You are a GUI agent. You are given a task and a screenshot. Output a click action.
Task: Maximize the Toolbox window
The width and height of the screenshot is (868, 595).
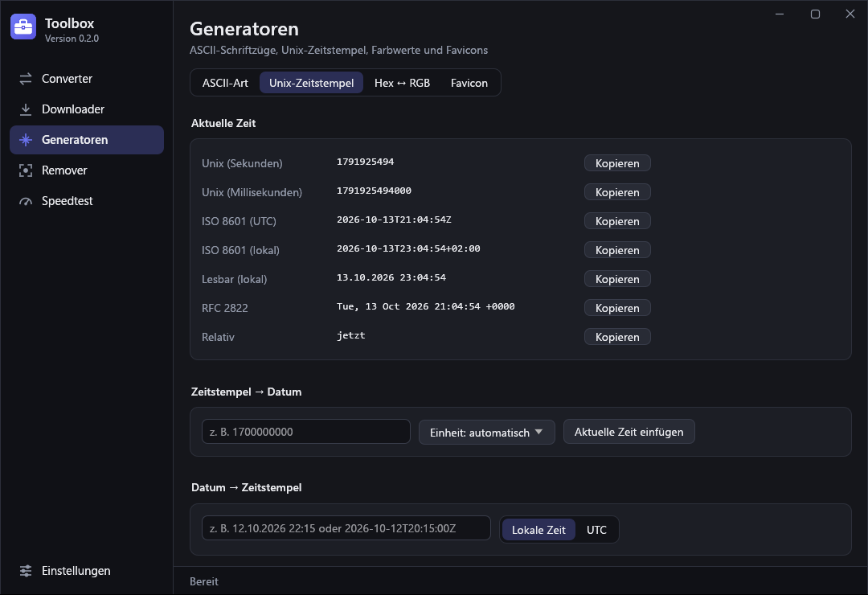815,14
